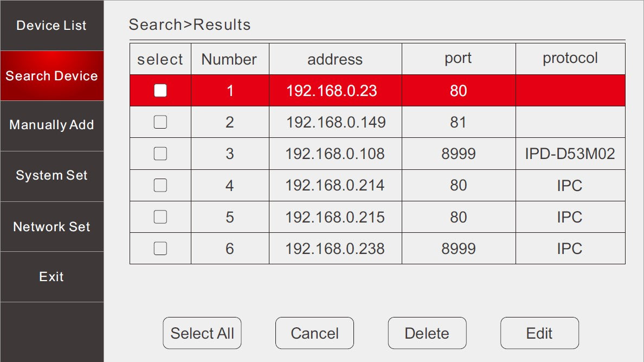The height and width of the screenshot is (362, 644).
Task: Delete the selected devices
Action: pyautogui.click(x=427, y=333)
